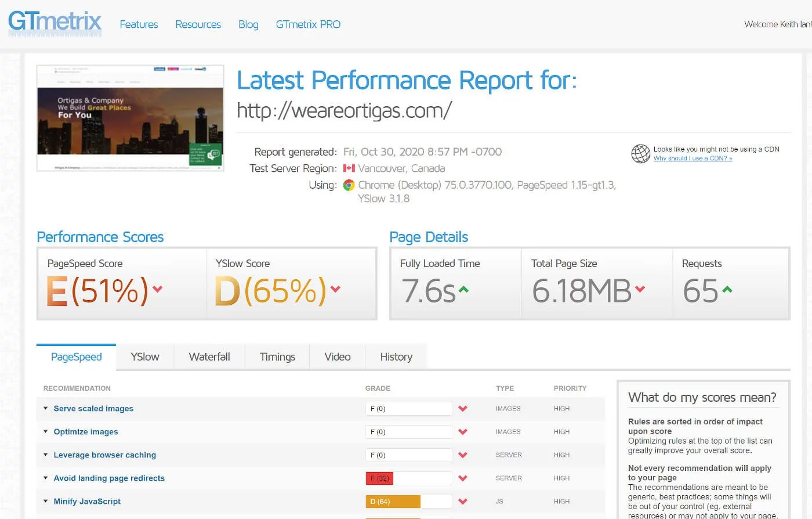Click the What do my scores mean? heading

pos(702,398)
